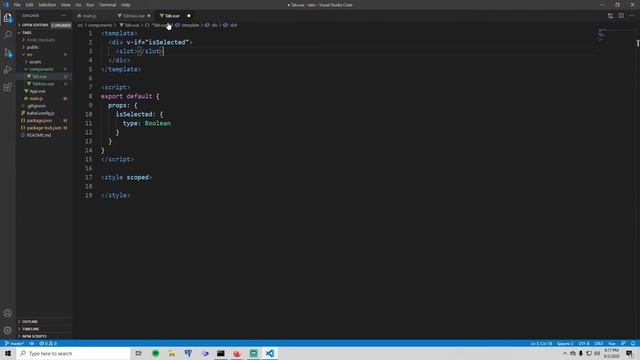This screenshot has height=360, width=640.
Task: Open the Terminal menu
Action: (x=107, y=5)
